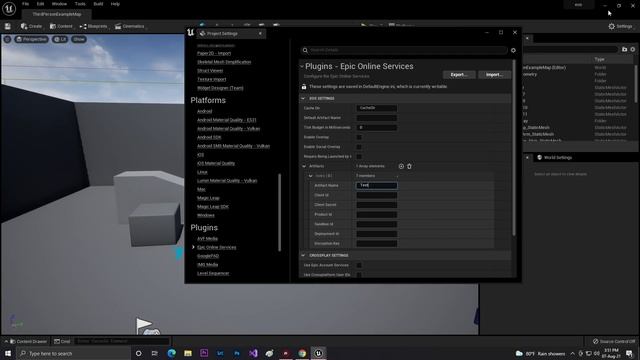Viewport: 640px width, 360px height.
Task: Click the Client Secret field
Action: 376,205
